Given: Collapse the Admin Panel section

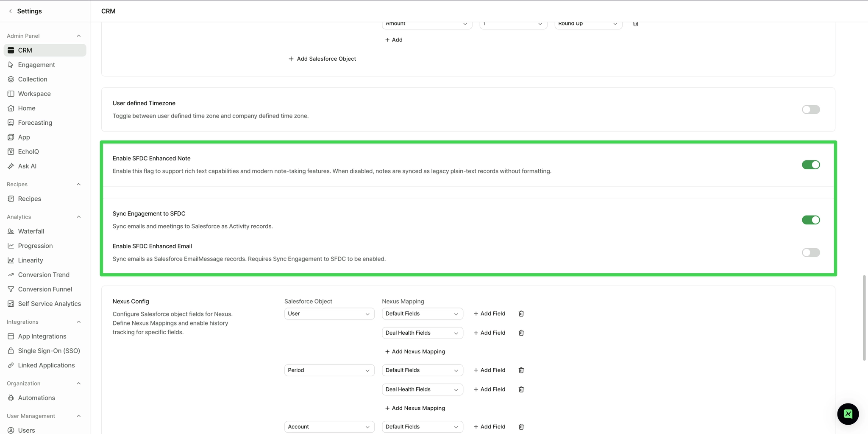Looking at the screenshot, I should [78, 36].
